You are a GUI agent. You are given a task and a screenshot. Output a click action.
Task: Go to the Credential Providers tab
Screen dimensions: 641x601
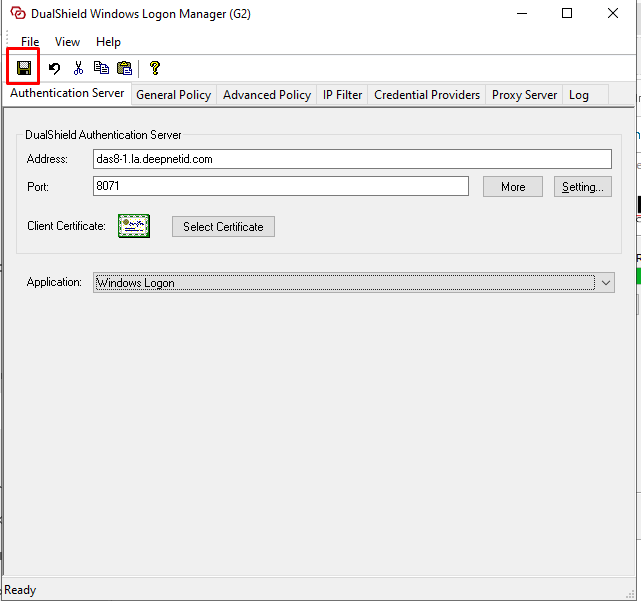(x=427, y=95)
